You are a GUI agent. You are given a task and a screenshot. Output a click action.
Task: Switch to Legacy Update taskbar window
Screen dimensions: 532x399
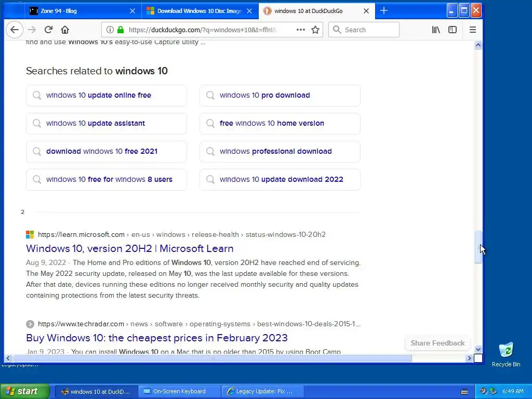pos(262,392)
